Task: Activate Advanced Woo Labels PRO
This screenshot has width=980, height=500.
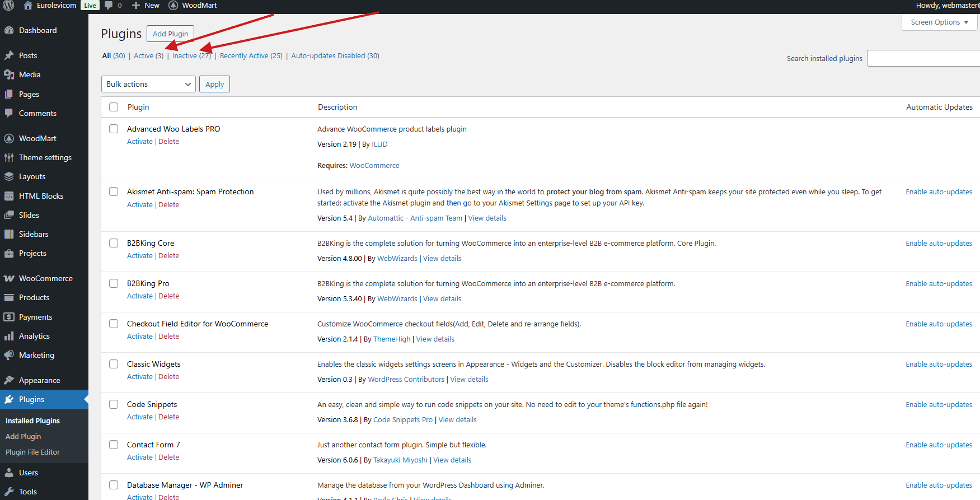Action: pyautogui.click(x=140, y=142)
